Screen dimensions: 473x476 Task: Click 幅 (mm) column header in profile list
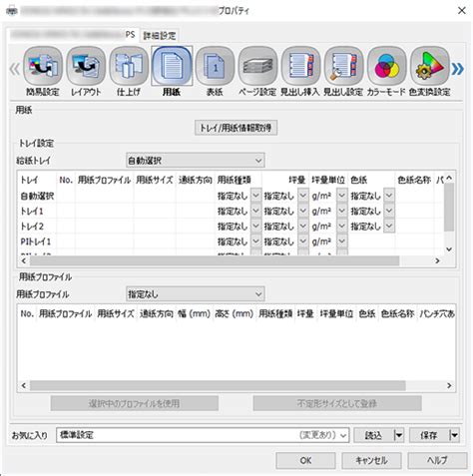coord(194,313)
